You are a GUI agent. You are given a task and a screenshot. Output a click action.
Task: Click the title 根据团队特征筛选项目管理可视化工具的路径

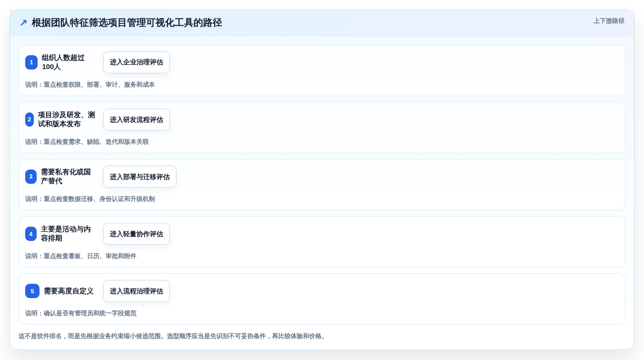[x=127, y=23]
